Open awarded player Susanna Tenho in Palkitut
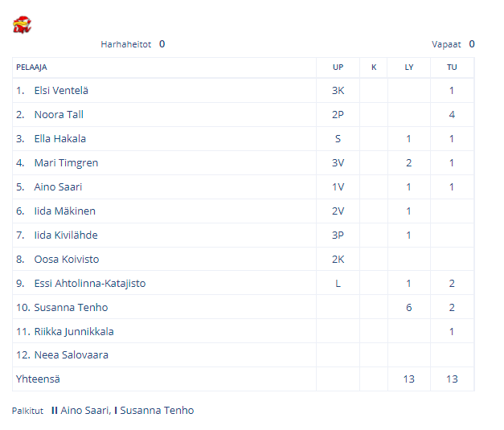This screenshot has width=504, height=430. click(x=157, y=411)
